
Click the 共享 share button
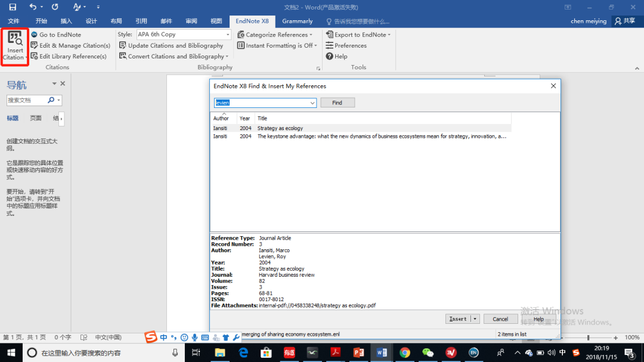[x=625, y=21]
